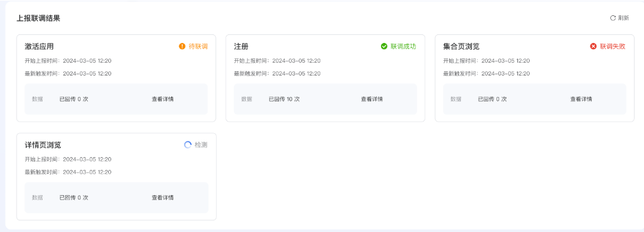Click 已回传 0 次 in the 详情页浏览 card
The height and width of the screenshot is (232, 644).
click(x=74, y=198)
